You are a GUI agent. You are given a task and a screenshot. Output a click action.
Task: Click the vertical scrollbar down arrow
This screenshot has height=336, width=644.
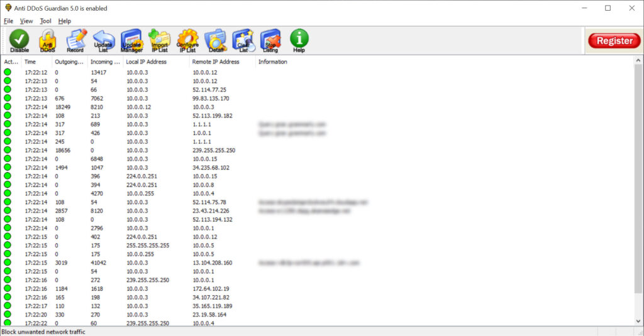[638, 321]
